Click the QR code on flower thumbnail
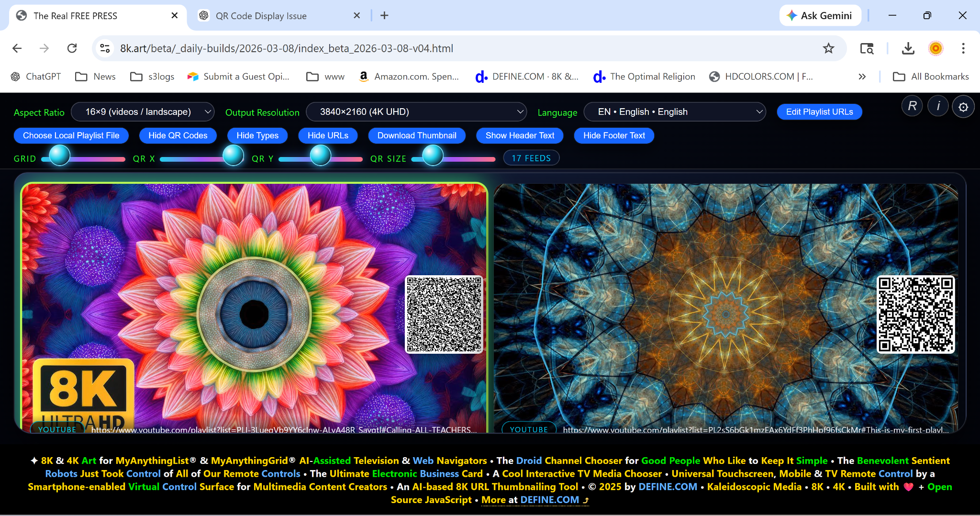 coord(444,314)
